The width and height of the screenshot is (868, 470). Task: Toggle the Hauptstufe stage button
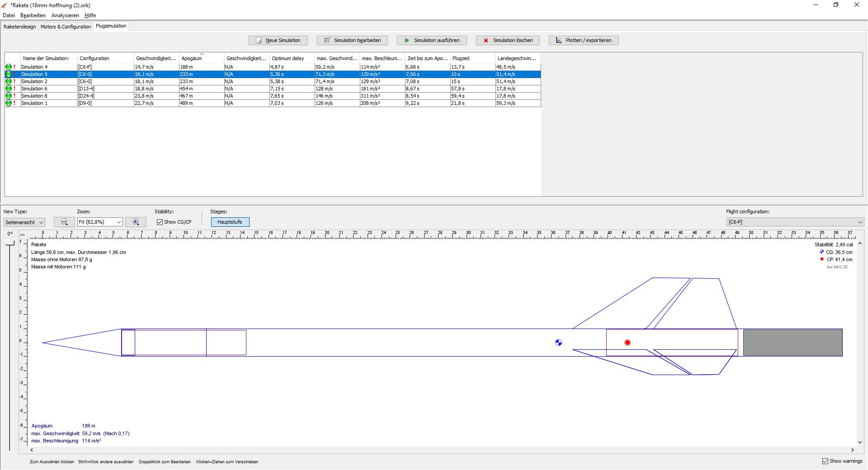230,222
